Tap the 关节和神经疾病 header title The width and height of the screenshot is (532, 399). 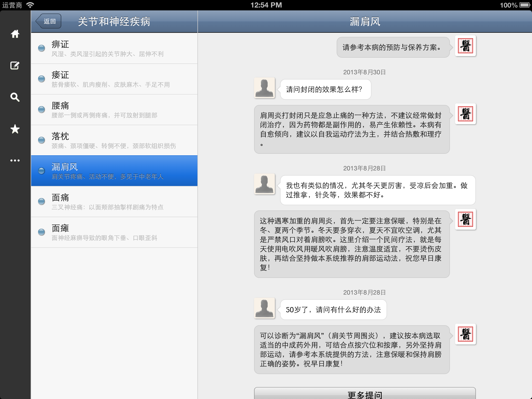pyautogui.click(x=114, y=21)
